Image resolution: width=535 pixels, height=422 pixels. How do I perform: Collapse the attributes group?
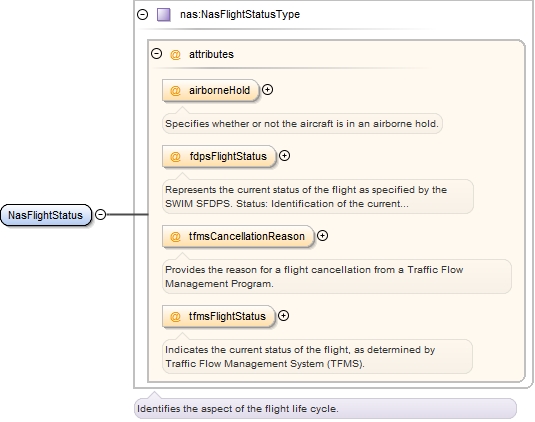(157, 54)
